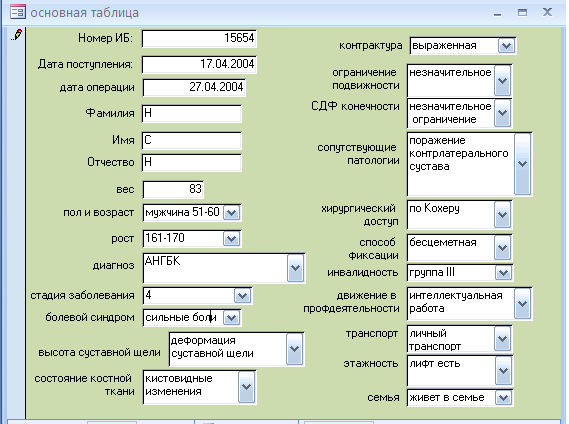Open the стадия заболевания dropdown arrow
The height and width of the screenshot is (424, 569).
[x=242, y=295]
